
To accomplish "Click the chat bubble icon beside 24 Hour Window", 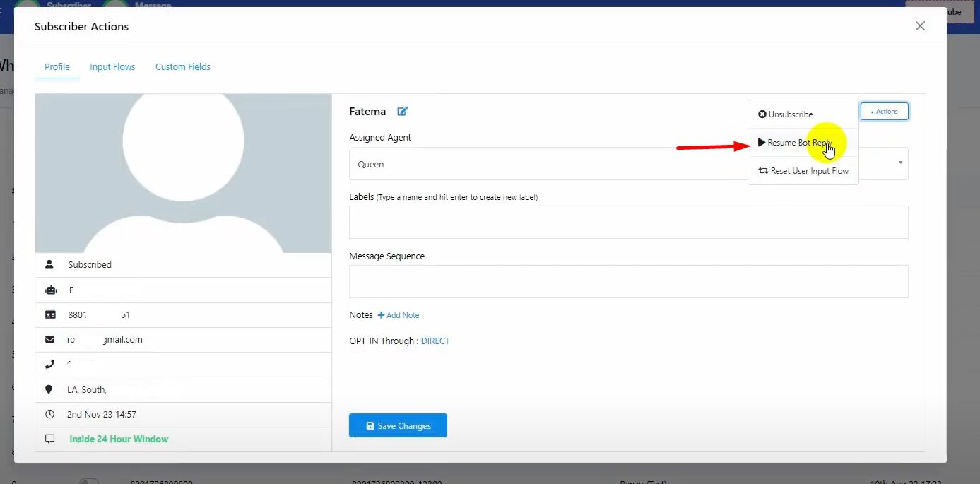I will (x=49, y=439).
